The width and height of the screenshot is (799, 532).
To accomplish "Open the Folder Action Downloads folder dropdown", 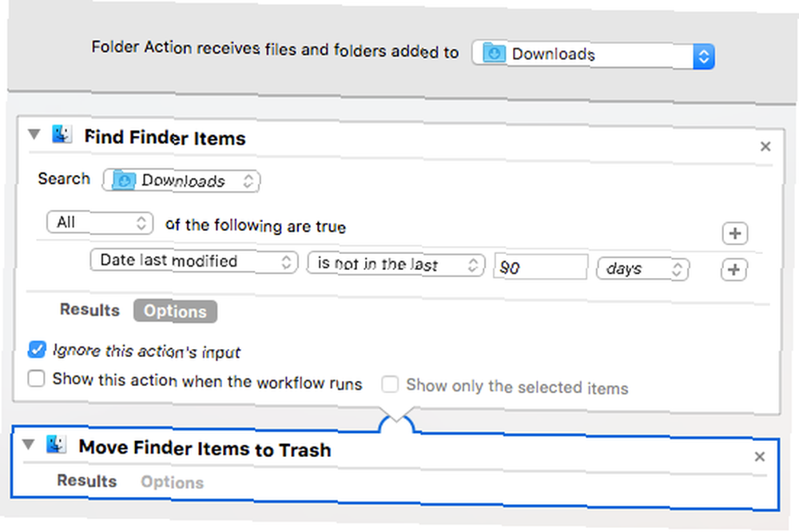I will click(593, 55).
